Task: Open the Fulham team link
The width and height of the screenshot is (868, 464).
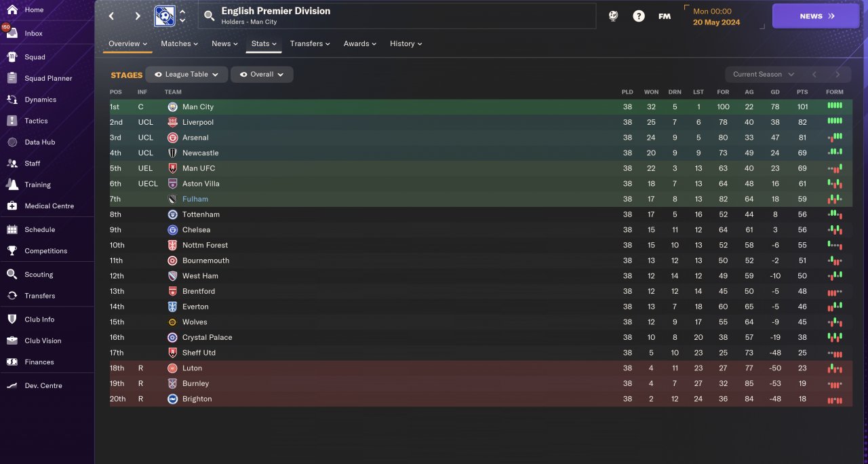Action: click(195, 199)
